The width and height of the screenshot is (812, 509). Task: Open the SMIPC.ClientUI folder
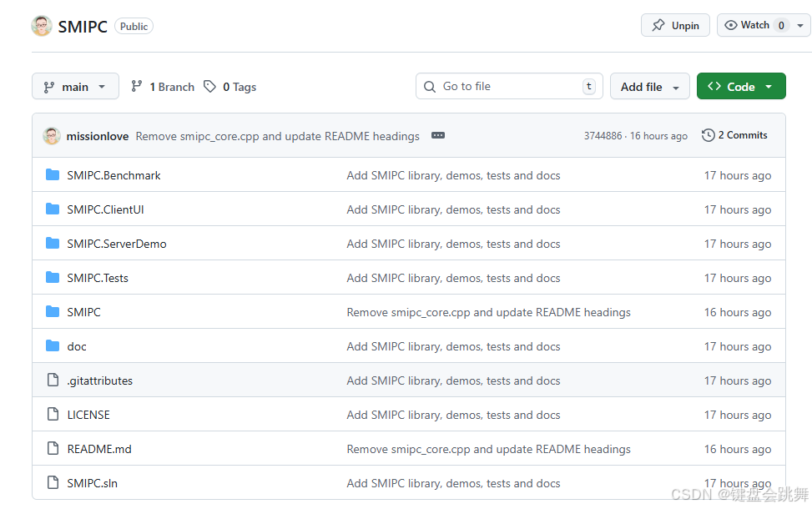pyautogui.click(x=106, y=209)
